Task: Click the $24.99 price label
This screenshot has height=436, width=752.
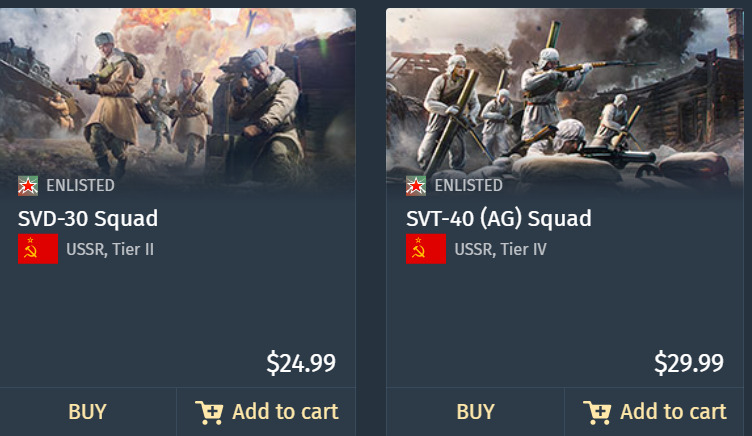Action: pyautogui.click(x=301, y=363)
